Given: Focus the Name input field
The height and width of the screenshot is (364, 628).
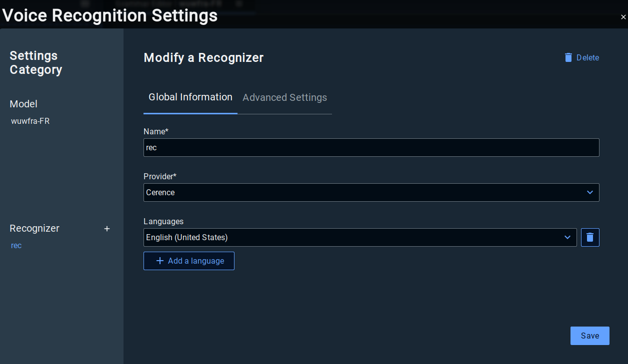Looking at the screenshot, I should pos(371,148).
